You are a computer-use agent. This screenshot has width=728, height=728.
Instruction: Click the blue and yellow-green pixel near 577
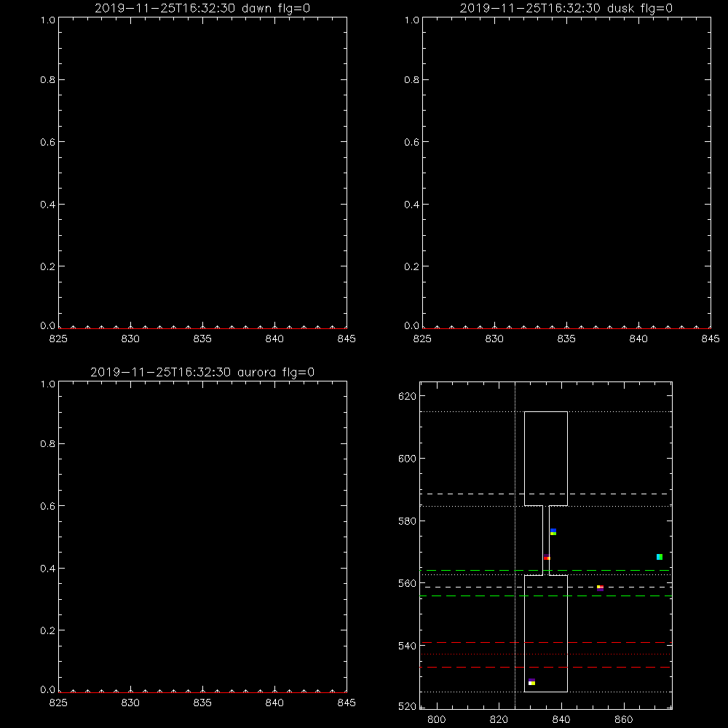553,531
